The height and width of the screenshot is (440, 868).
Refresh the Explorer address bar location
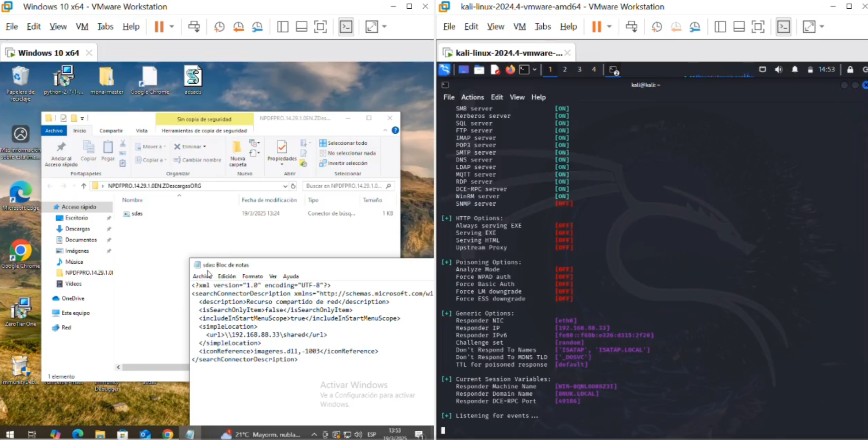(x=293, y=186)
